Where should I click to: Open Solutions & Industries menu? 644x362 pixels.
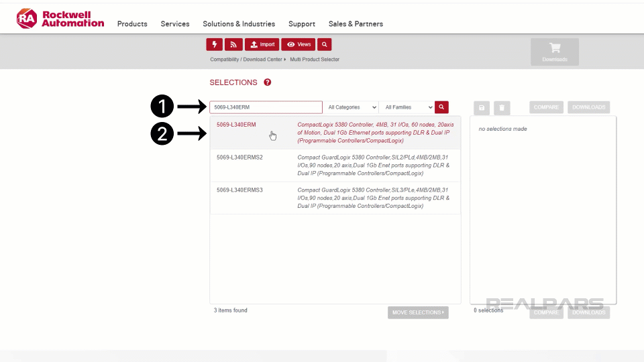coord(239,24)
